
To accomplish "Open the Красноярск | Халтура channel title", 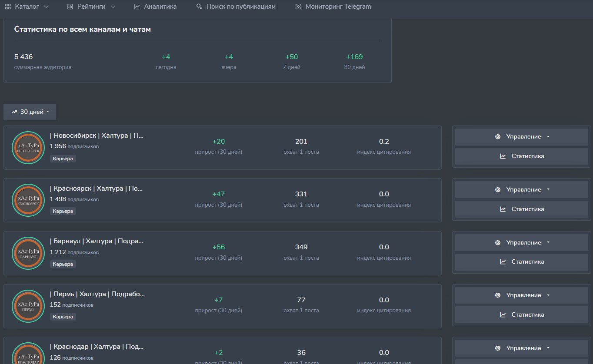I will click(x=96, y=189).
